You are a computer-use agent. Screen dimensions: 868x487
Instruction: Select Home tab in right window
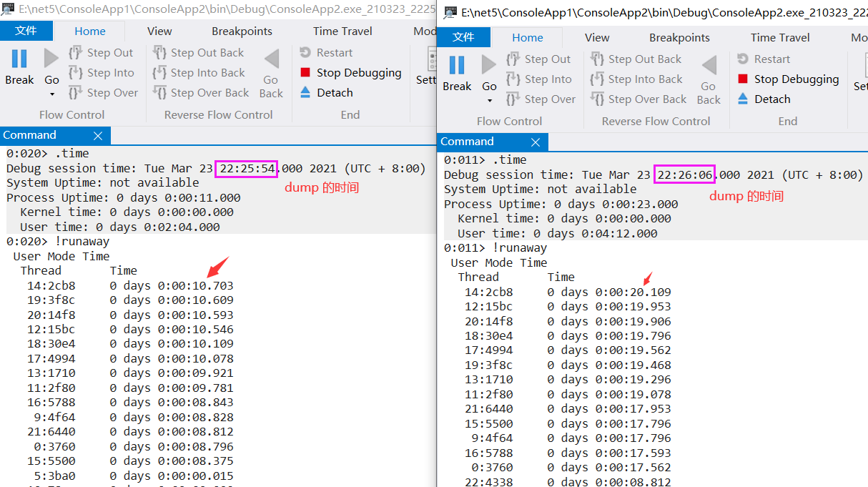click(x=528, y=37)
